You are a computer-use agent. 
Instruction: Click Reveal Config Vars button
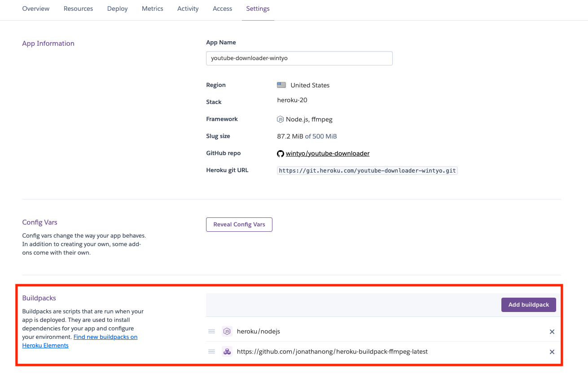[239, 225]
